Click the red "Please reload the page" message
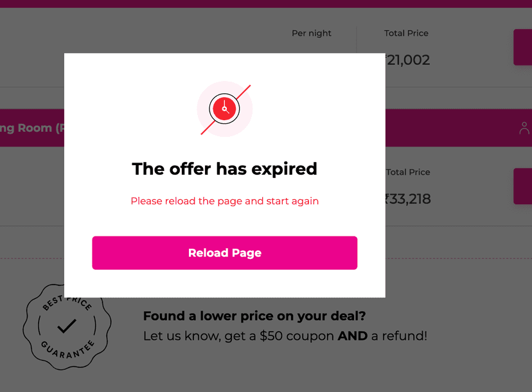 (x=225, y=201)
